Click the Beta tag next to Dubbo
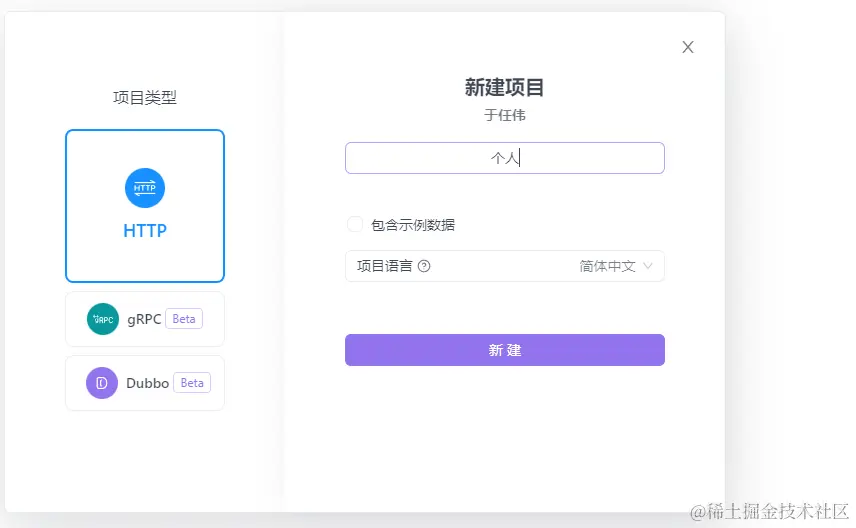The width and height of the screenshot is (856, 528). point(192,383)
